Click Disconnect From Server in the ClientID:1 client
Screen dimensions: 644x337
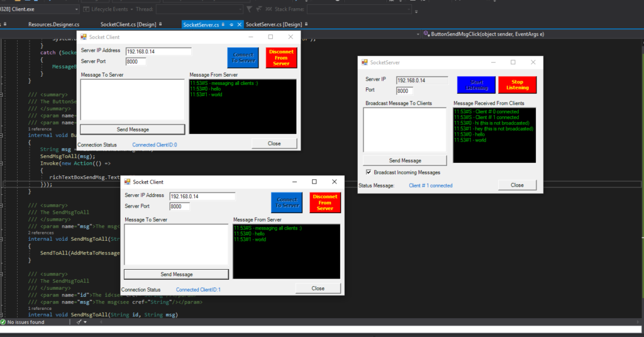tap(325, 202)
